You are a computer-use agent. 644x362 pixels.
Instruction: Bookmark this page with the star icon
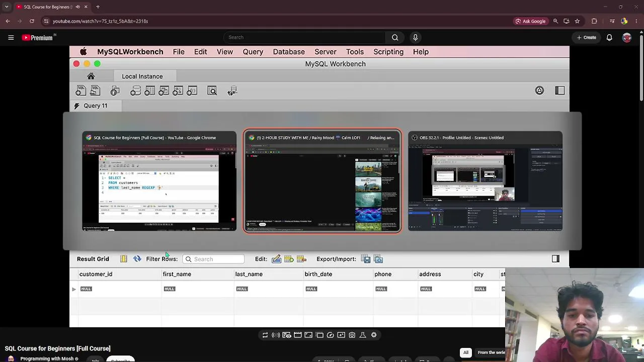tap(577, 21)
